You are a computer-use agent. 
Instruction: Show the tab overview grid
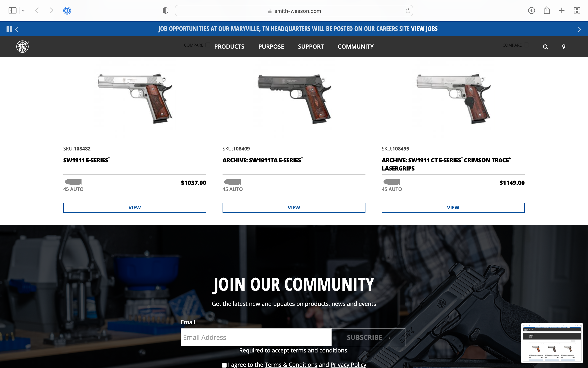tap(577, 10)
